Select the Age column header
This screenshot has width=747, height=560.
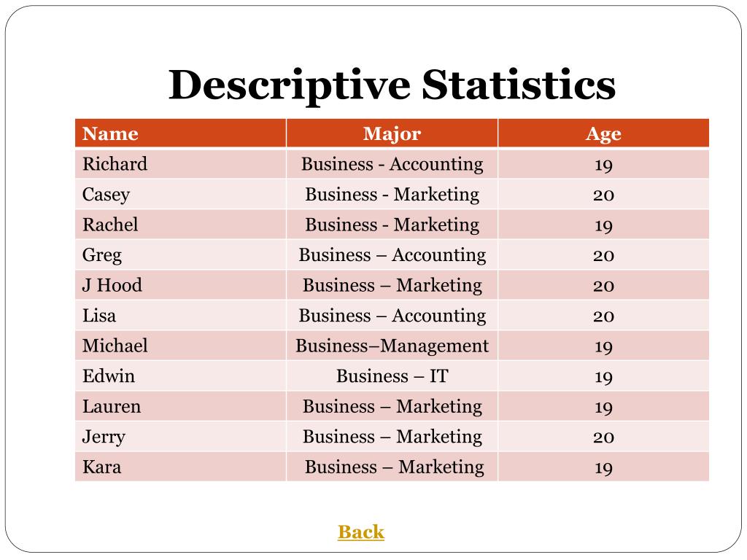pyautogui.click(x=603, y=133)
